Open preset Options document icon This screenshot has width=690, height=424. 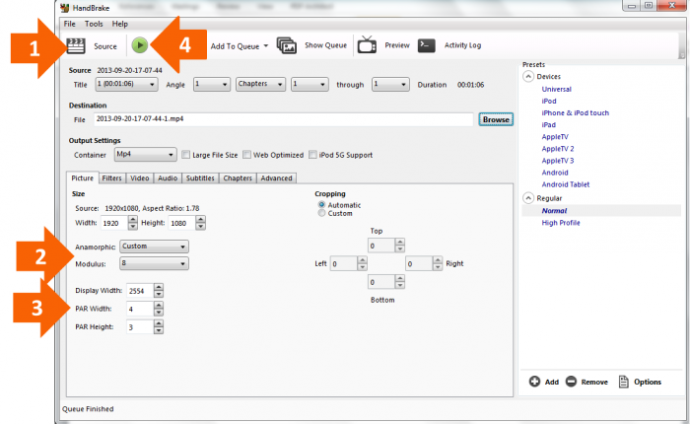623,381
